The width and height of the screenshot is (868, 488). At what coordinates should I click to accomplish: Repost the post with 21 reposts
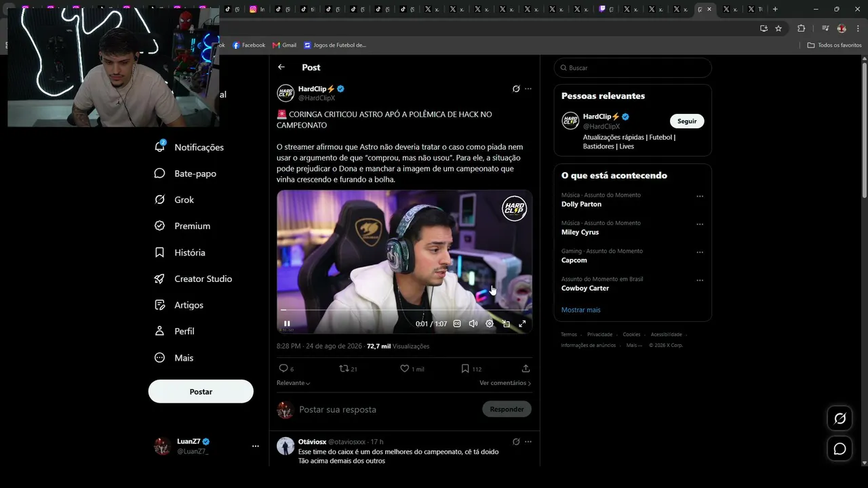click(344, 369)
